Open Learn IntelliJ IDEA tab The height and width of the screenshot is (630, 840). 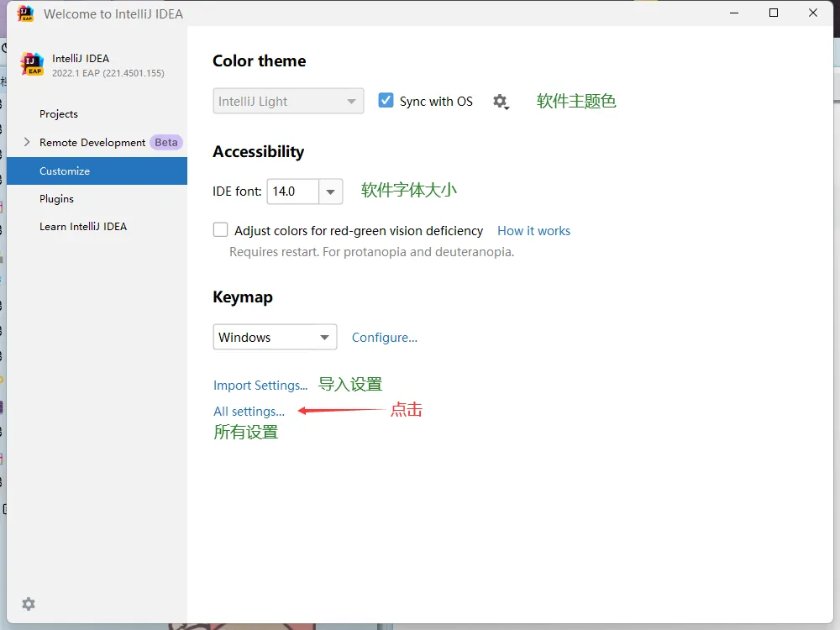pyautogui.click(x=83, y=227)
